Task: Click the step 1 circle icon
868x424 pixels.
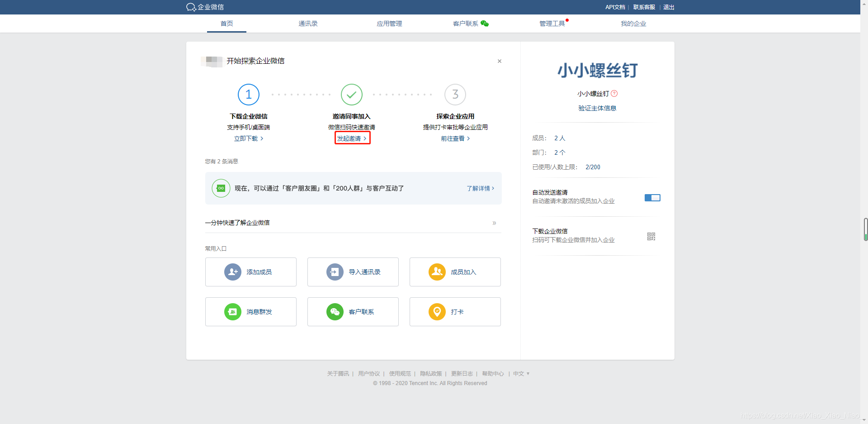Action: 249,95
